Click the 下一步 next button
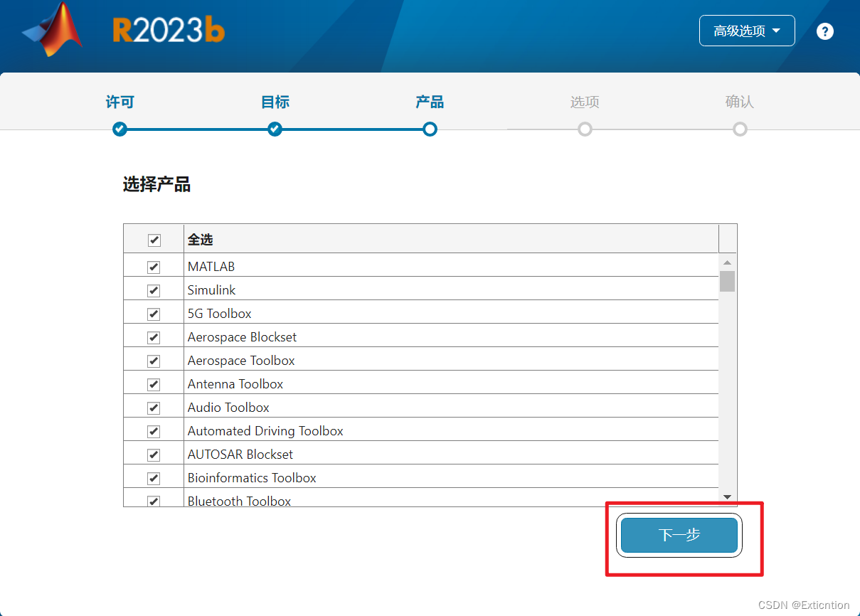 tap(679, 535)
